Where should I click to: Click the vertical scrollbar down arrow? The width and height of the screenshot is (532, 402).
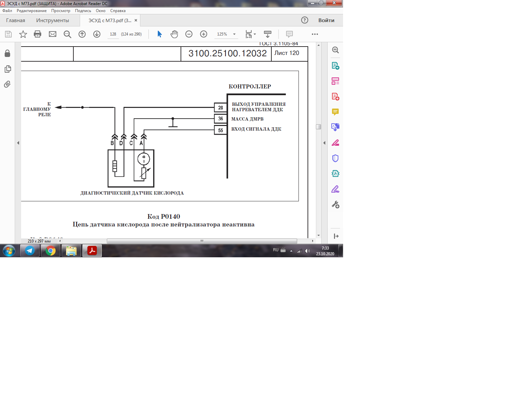[319, 236]
